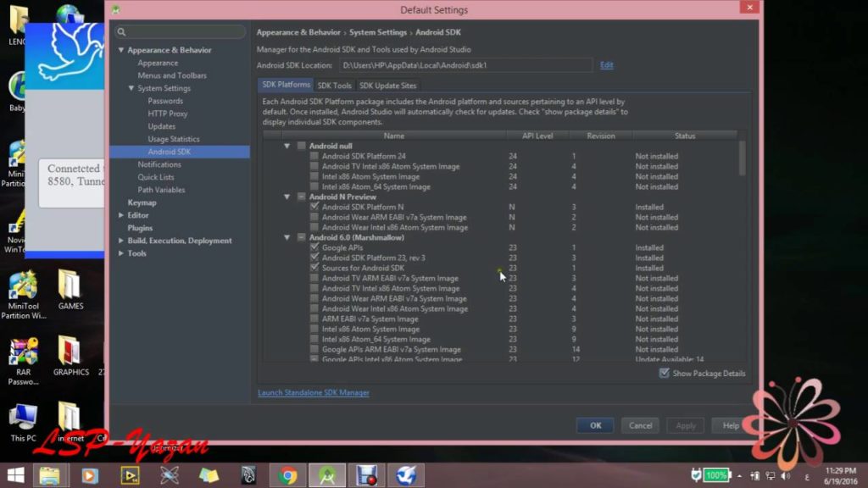Switch to Android Studio taskbar icon
868x488 pixels.
point(327,475)
